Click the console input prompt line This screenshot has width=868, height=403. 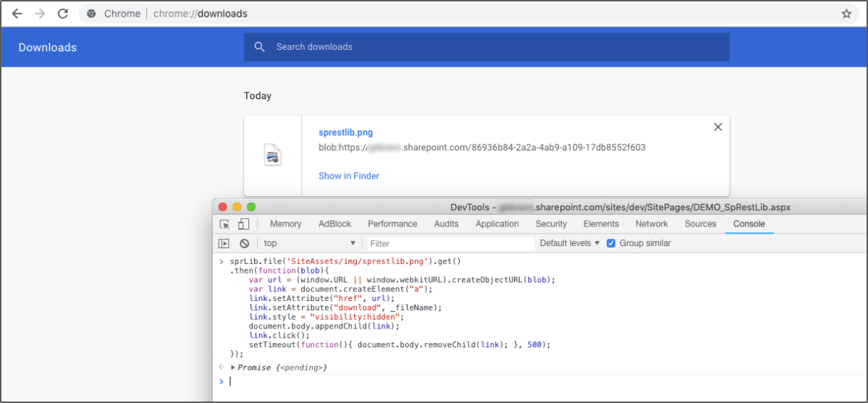click(x=540, y=381)
